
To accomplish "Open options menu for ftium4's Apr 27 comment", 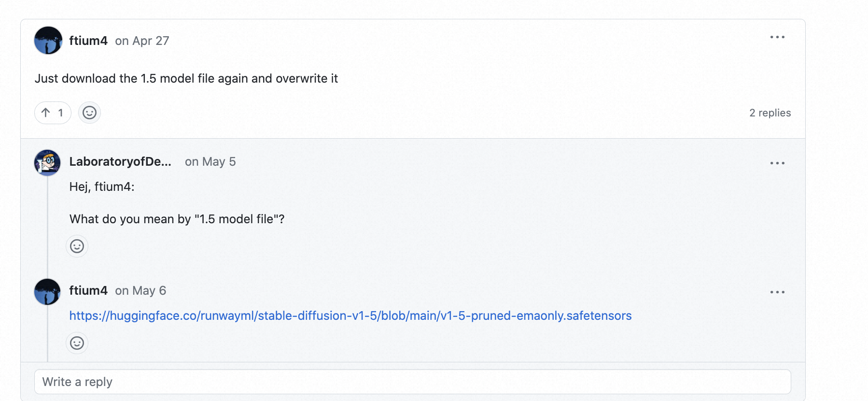I will click(777, 37).
